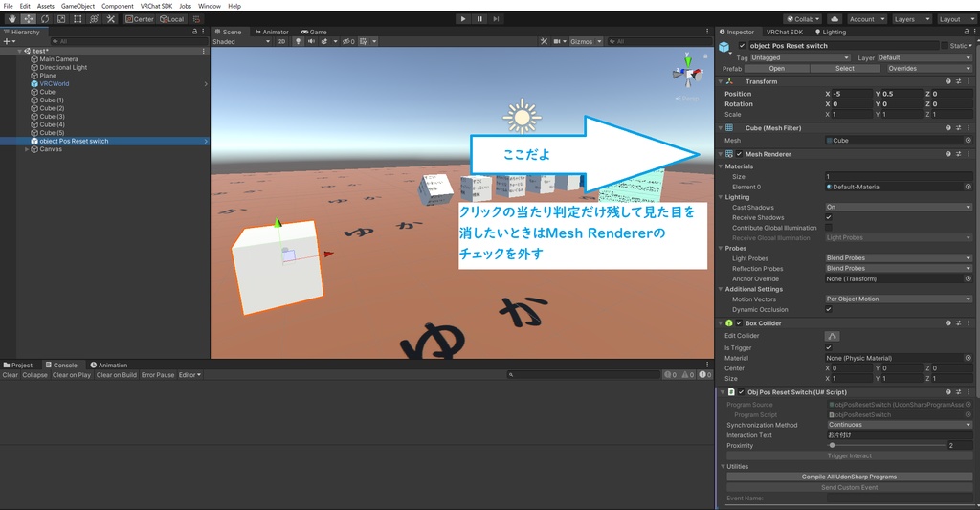Toggle scene lighting bulb icon
The height and width of the screenshot is (510, 980).
(299, 41)
